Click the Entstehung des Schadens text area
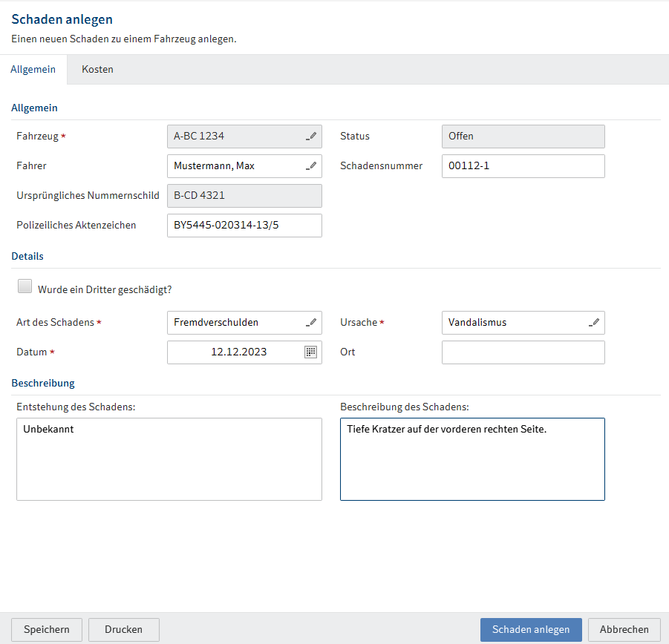The image size is (669, 644). pyautogui.click(x=169, y=459)
